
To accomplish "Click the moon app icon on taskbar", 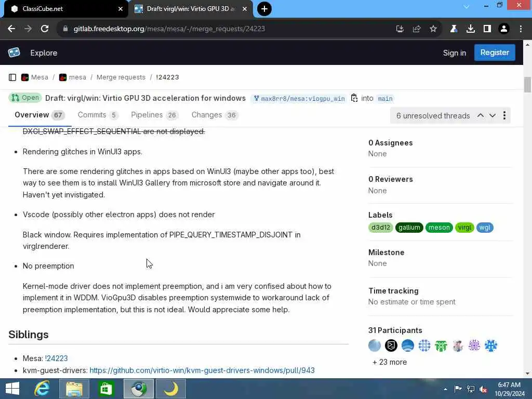I will pos(171,389).
